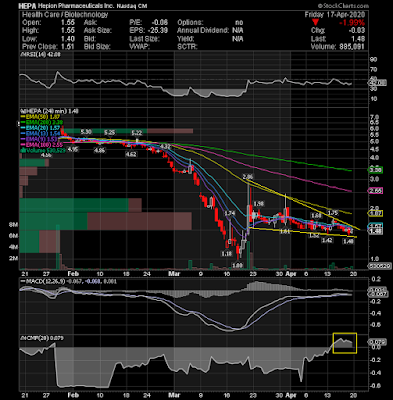Click the 0.079 CMF value tag on right axis
393x400 pixels.
point(377,342)
